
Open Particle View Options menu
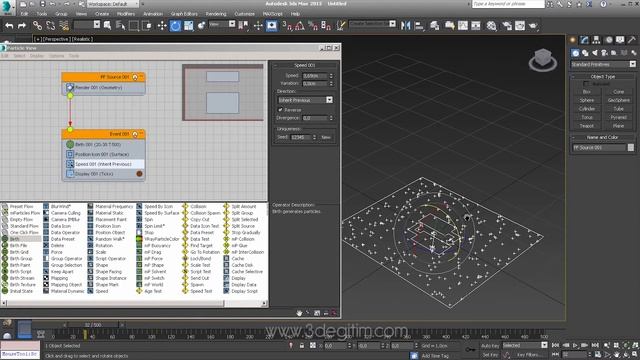[56, 56]
